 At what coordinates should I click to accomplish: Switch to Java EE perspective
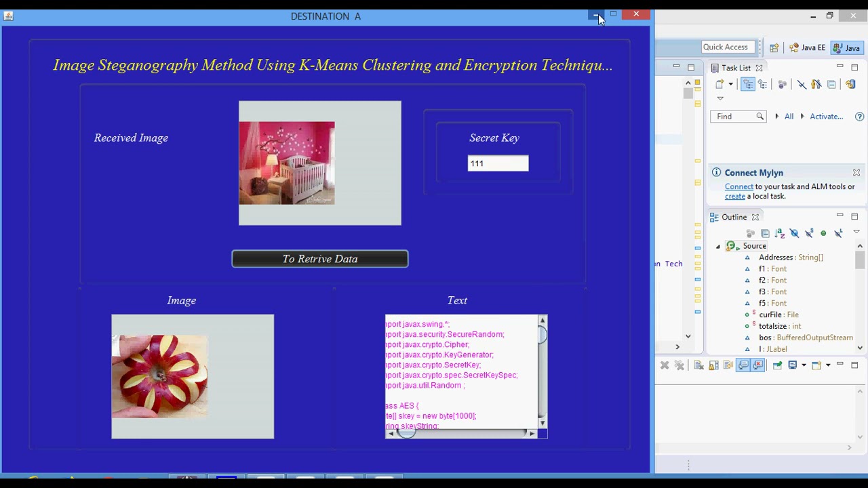pyautogui.click(x=808, y=47)
